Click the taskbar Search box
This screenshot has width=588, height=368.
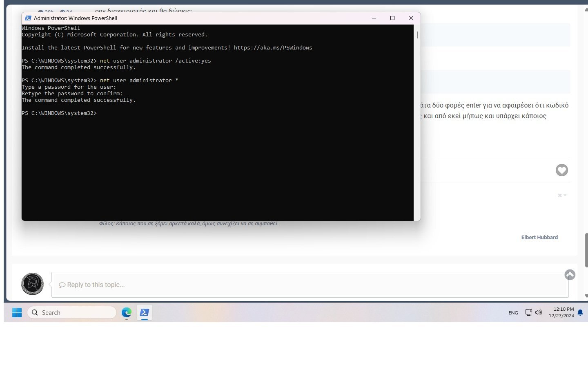[72, 313]
